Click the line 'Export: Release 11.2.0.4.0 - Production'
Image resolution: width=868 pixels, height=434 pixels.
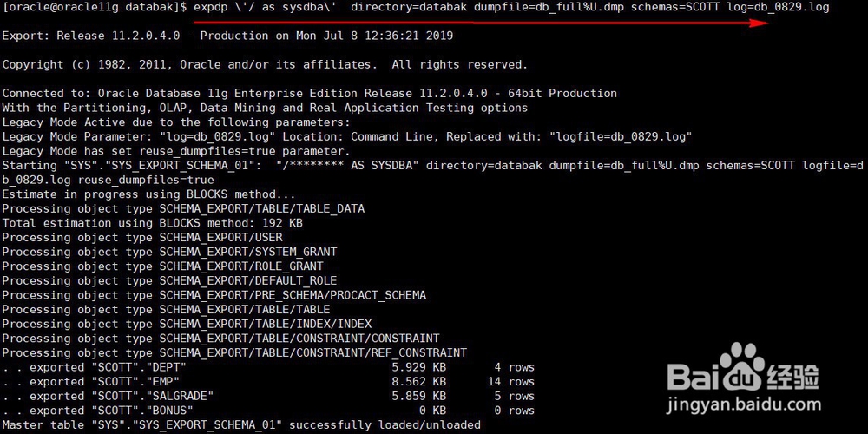point(227,36)
